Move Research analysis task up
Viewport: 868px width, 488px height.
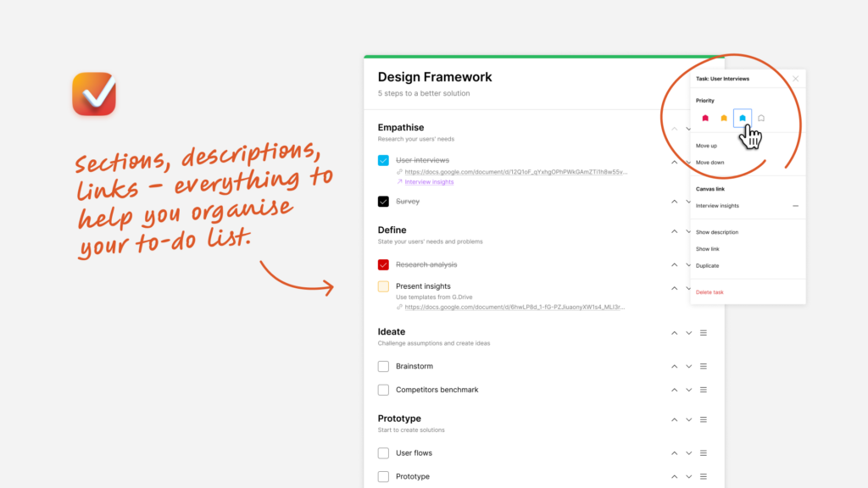(674, 265)
